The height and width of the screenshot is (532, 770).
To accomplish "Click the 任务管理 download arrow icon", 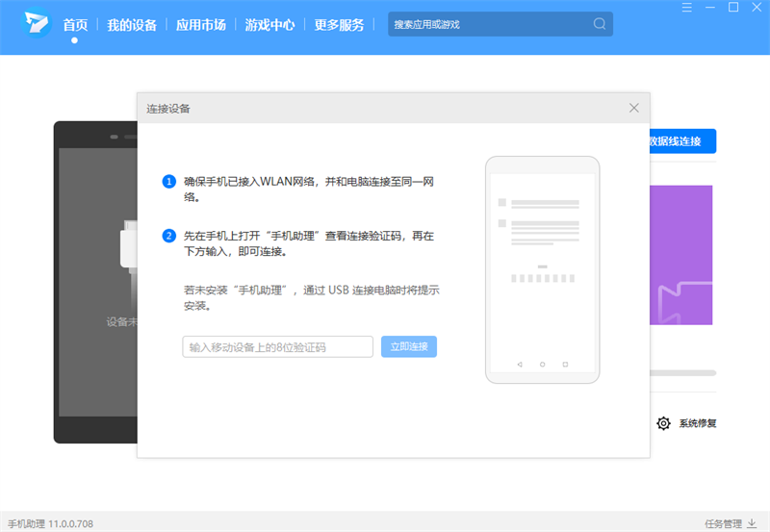I will [x=752, y=524].
